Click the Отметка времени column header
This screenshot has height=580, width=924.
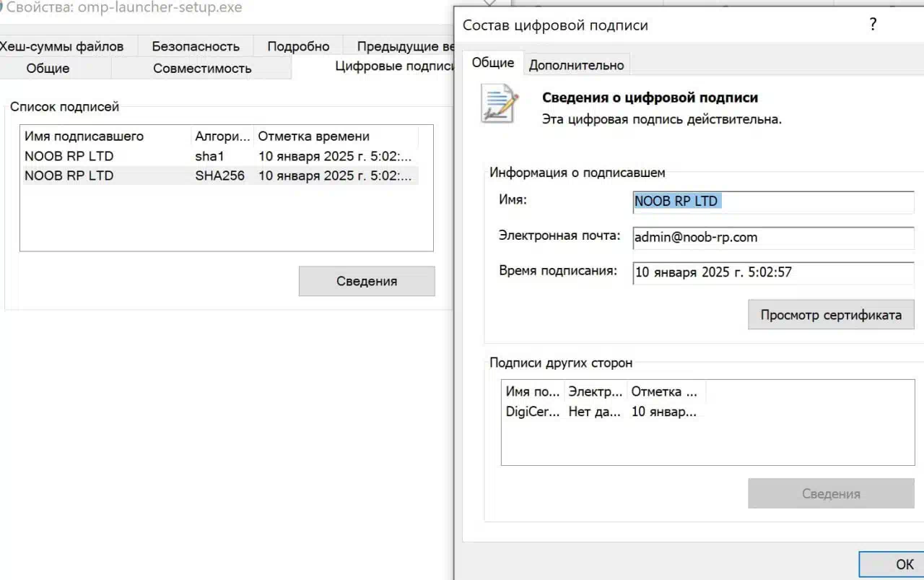tap(336, 136)
